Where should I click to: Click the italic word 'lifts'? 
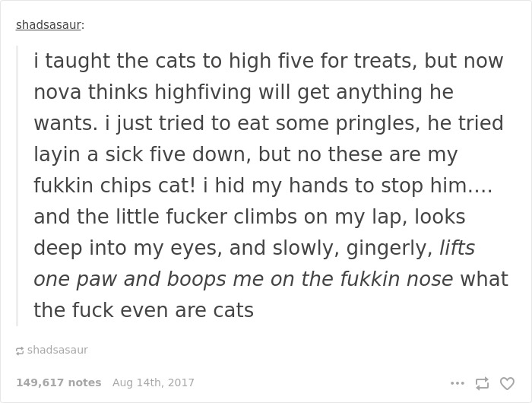(x=458, y=248)
